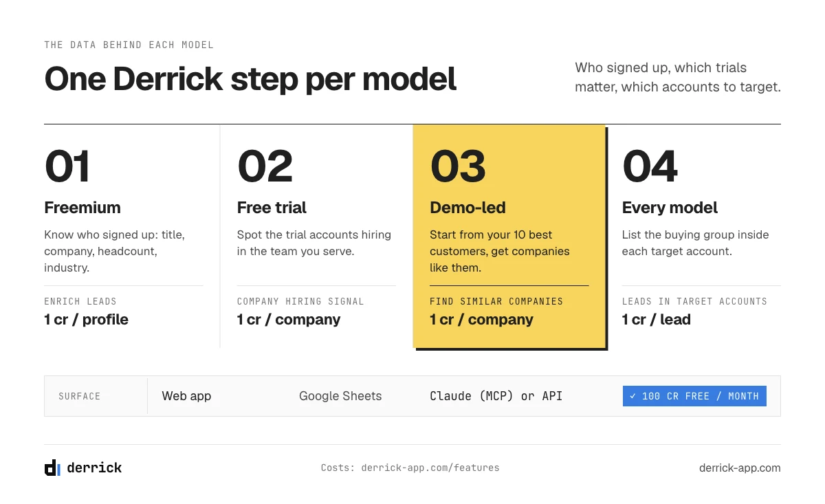Click the Who signed up subtitle text
The width and height of the screenshot is (825, 504).
[x=678, y=78]
